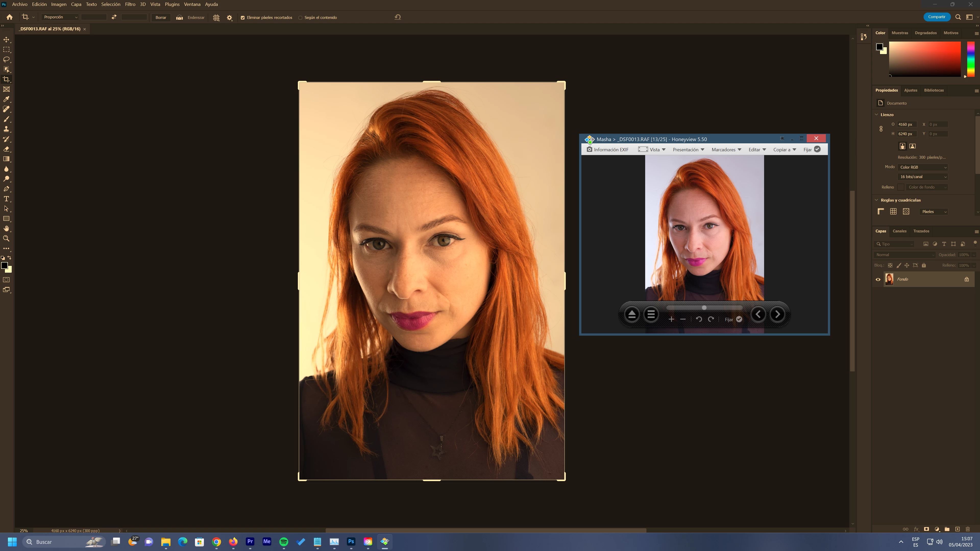The height and width of the screenshot is (551, 980).
Task: Open the Filtro menu
Action: (130, 4)
